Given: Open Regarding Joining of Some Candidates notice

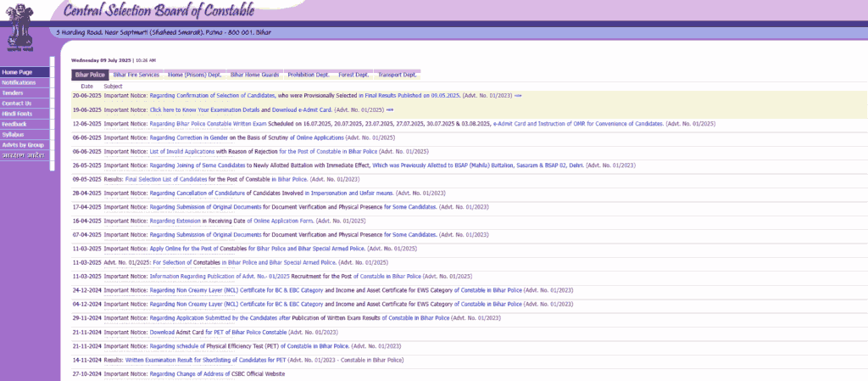Looking at the screenshot, I should pyautogui.click(x=198, y=165).
